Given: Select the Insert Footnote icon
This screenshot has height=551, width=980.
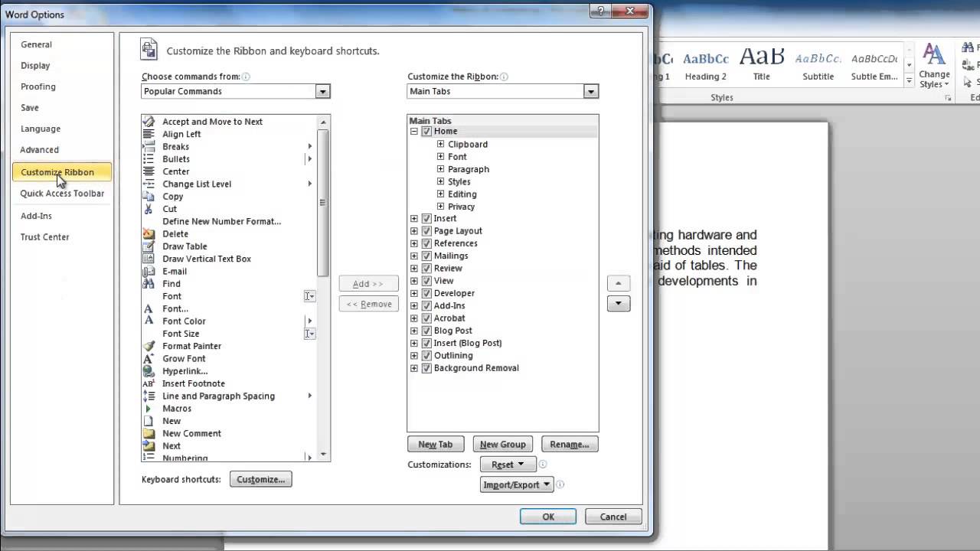Looking at the screenshot, I should click(x=149, y=383).
